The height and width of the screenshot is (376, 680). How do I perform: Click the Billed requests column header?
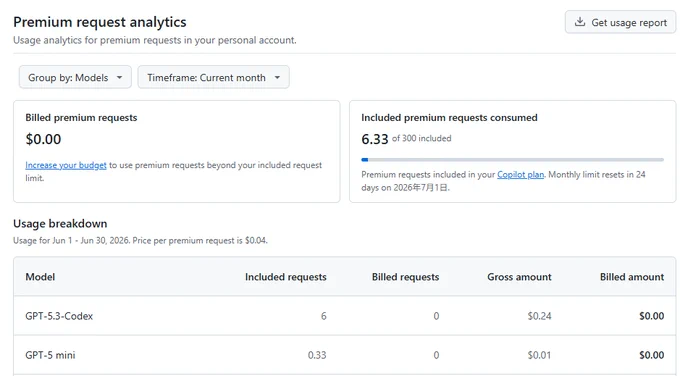405,277
